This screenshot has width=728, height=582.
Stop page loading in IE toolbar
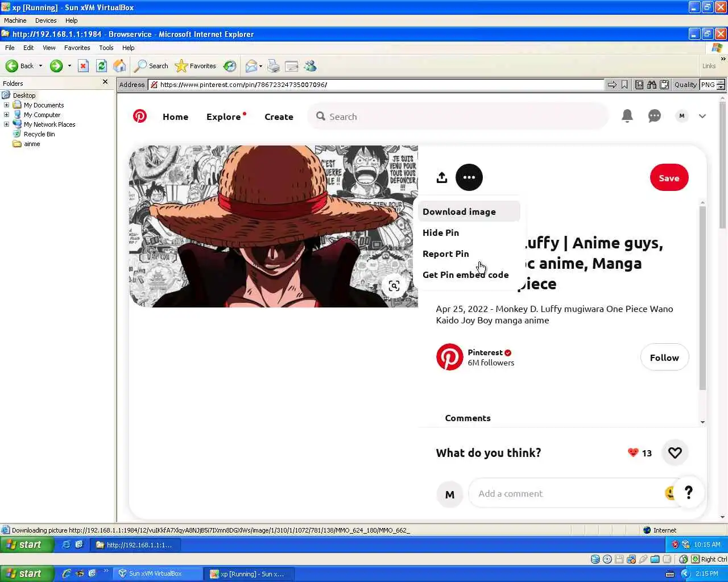[83, 66]
